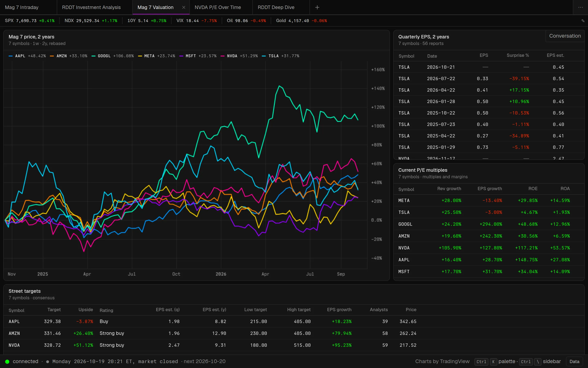Toggle TSLA series in chart legend
The width and height of the screenshot is (588, 368).
click(281, 56)
